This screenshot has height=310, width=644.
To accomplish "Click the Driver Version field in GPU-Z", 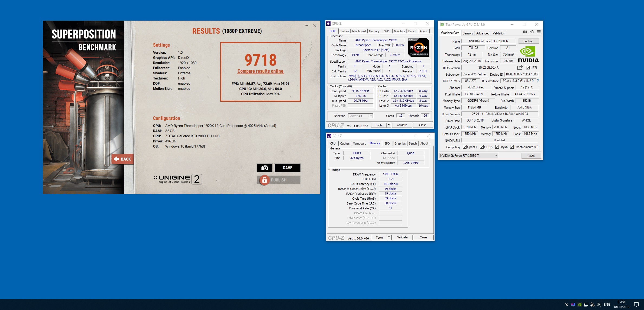I will 500,114.
